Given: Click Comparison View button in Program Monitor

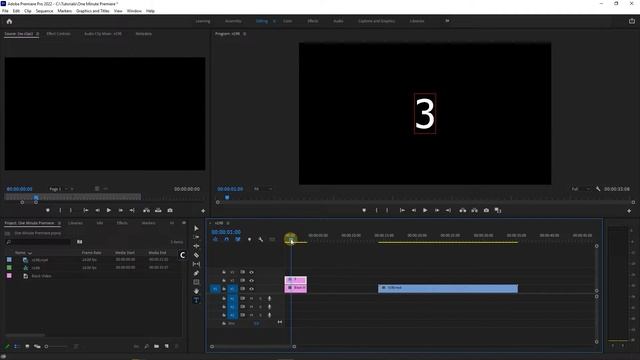Looking at the screenshot, I should coord(498,210).
